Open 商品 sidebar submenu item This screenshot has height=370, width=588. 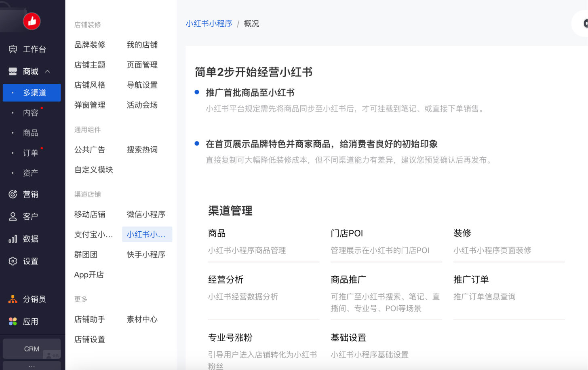tap(31, 133)
